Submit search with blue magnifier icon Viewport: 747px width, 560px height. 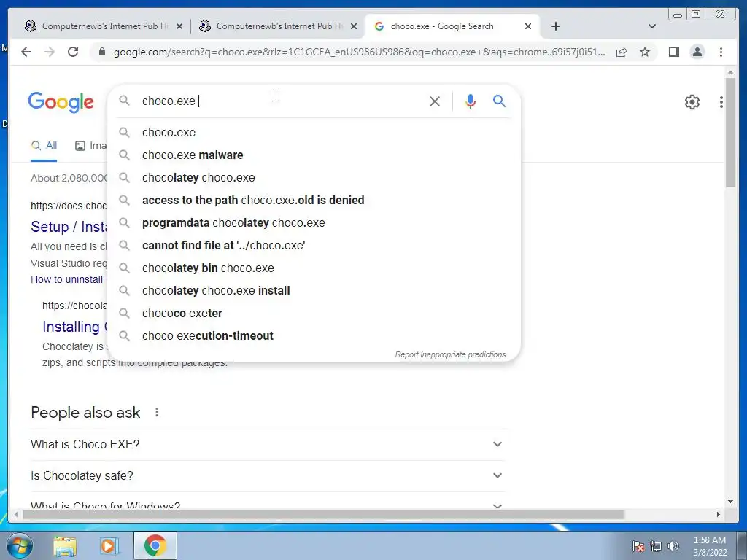pos(499,101)
